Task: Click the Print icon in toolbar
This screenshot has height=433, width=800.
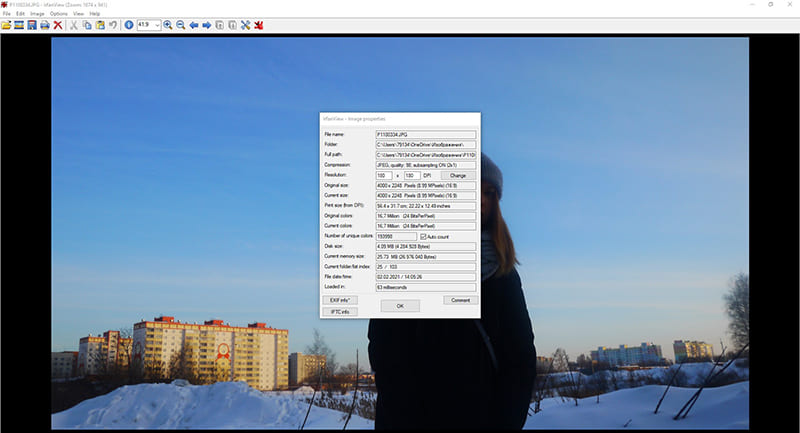Action: (45, 25)
